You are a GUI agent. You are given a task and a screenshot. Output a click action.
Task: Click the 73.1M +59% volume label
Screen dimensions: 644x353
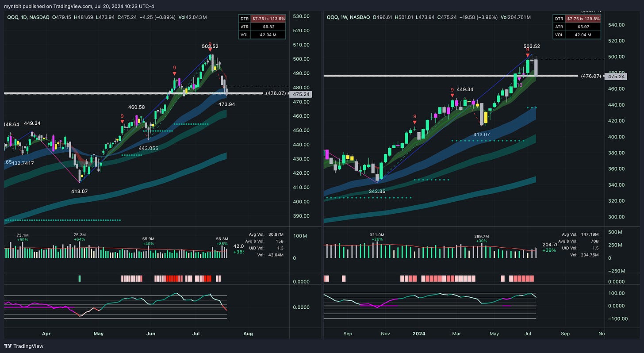22,238
